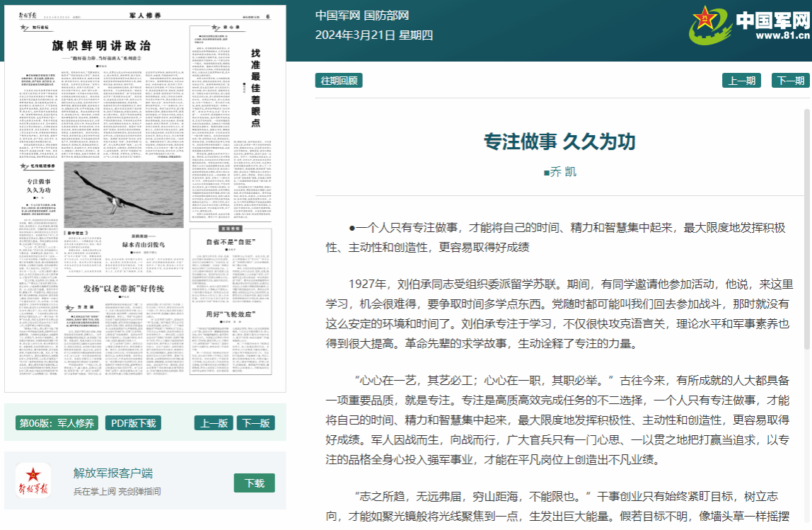The image size is (812, 530).
Task: Go to next page 下一版
Action: 255,423
